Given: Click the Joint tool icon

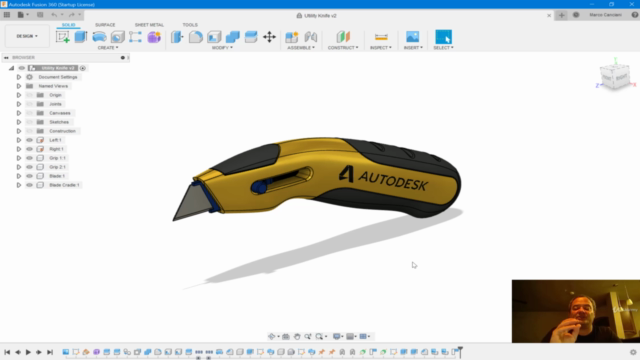Looking at the screenshot, I should pyautogui.click(x=311, y=37).
